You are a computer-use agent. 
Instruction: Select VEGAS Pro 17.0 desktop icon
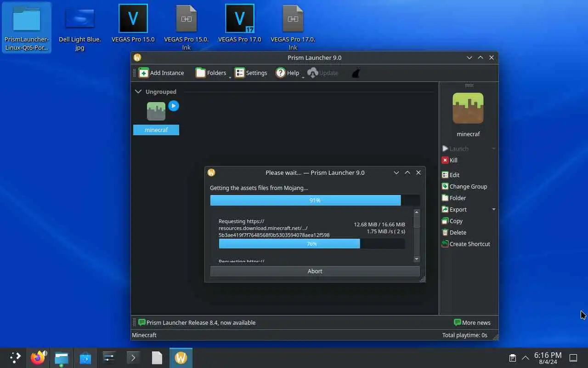tap(240, 24)
